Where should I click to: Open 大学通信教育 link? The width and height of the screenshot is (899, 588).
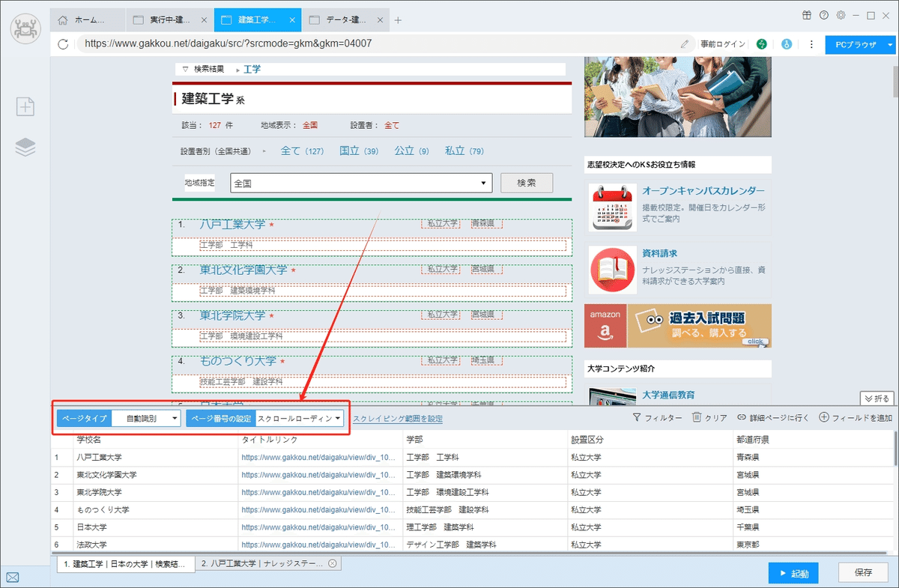(669, 395)
